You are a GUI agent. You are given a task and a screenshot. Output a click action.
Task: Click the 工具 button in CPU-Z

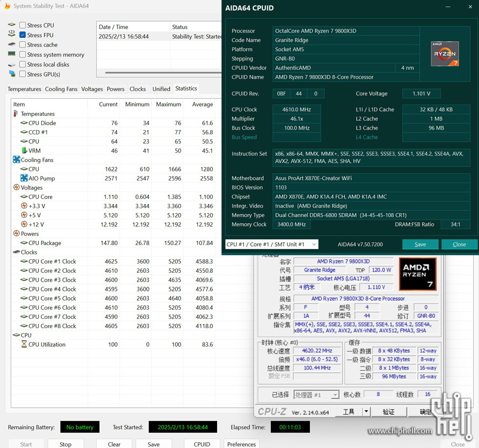[348, 411]
